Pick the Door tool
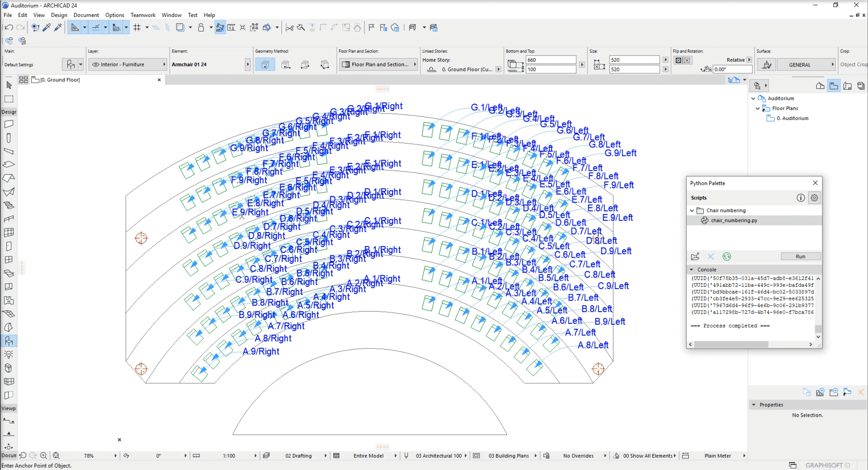Viewport: 868px width, 470px height. click(x=9, y=246)
